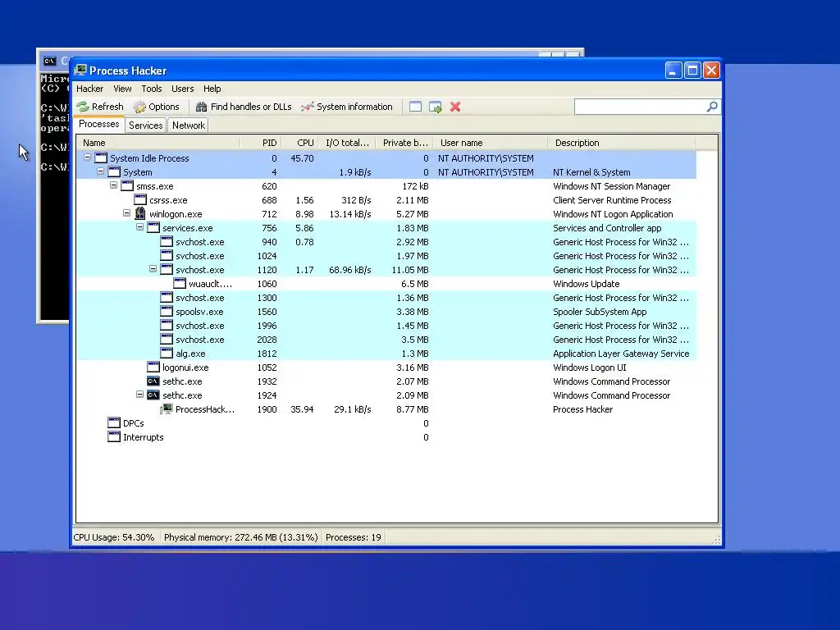The image size is (840, 630).
Task: Click the services.exe process icon
Action: [x=153, y=228]
